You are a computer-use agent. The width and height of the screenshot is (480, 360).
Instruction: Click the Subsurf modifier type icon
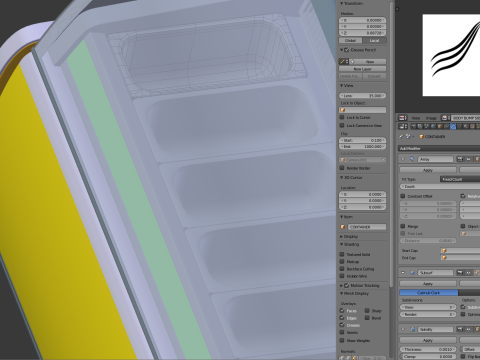(x=412, y=272)
